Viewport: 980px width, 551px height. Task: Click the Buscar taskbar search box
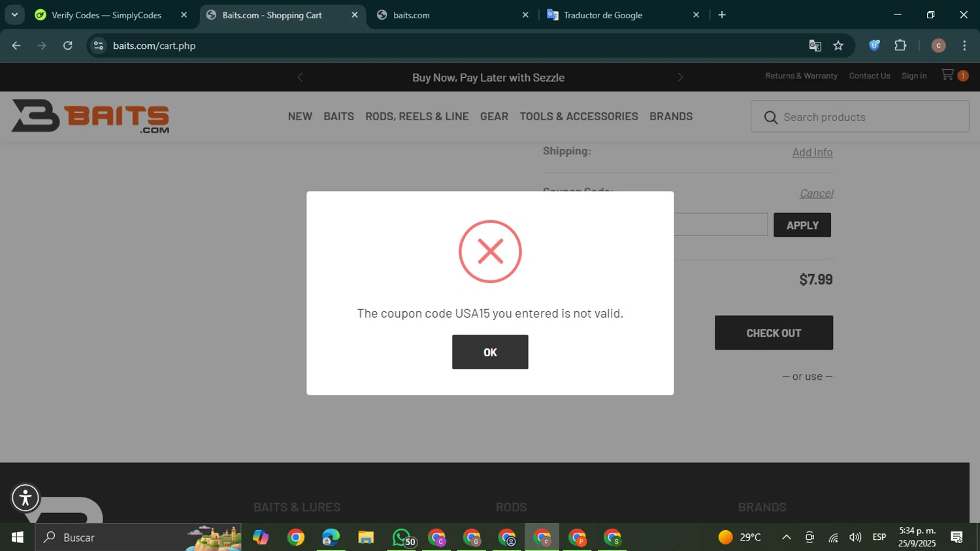point(139,537)
